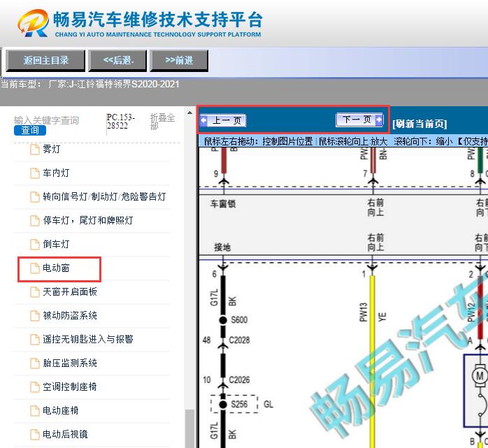488x448 pixels.
Task: Click the PW13 wire label
Action: click(x=364, y=312)
